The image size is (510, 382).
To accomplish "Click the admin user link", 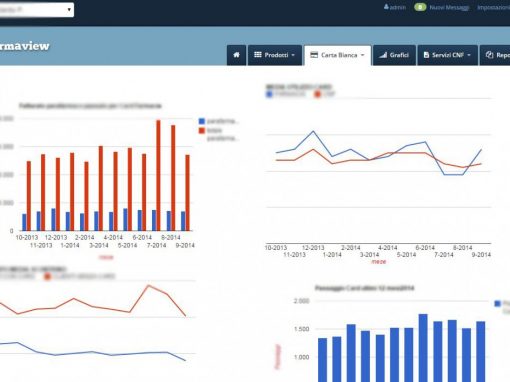I will point(395,7).
